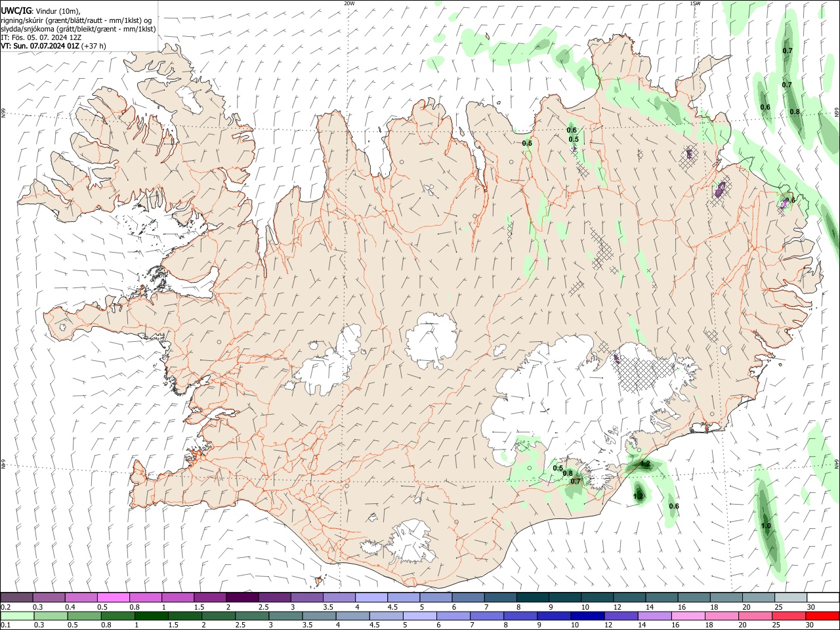Click the '20W' longitude label
This screenshot has height=630, width=840.
[349, 3]
